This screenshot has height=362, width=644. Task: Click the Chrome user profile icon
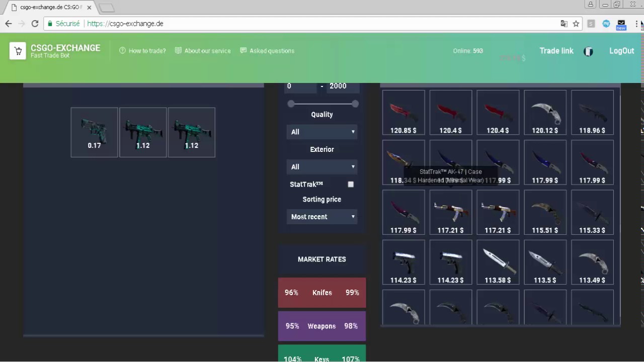coord(591,5)
